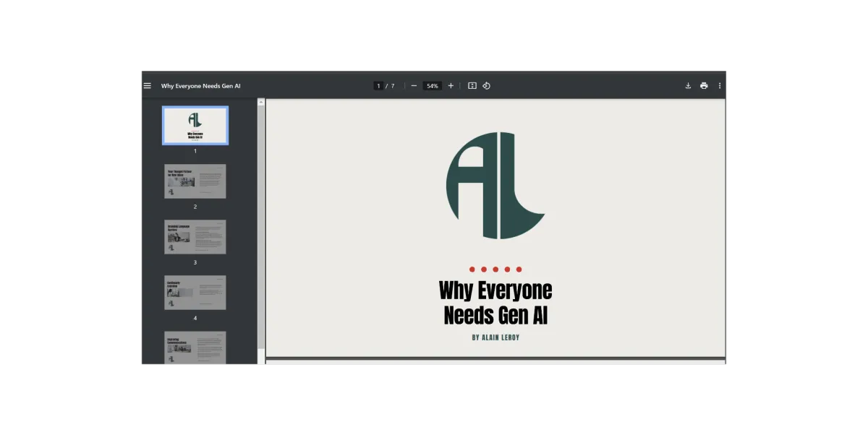The image size is (868, 435).
Task: Click the page label '2' under second thumbnail
Action: (195, 207)
